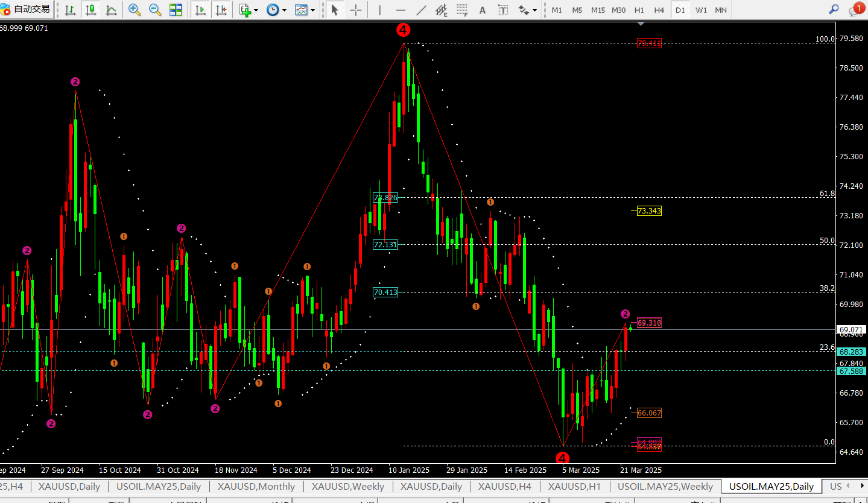Tile chart windows with the grid icon
The width and height of the screenshot is (868, 503).
click(176, 10)
